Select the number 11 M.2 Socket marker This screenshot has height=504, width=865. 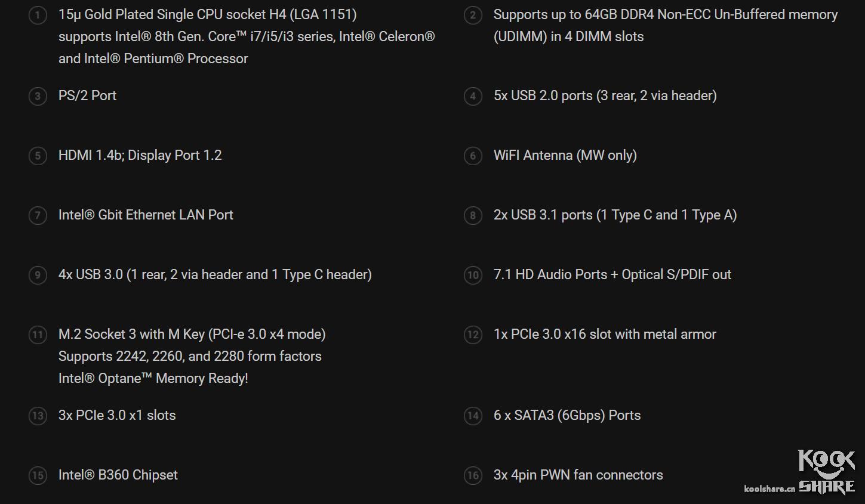point(38,335)
